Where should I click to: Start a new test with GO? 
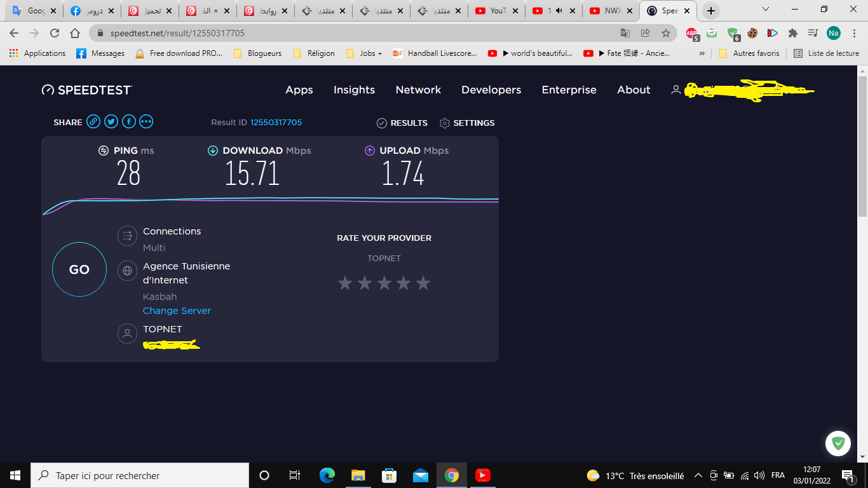point(79,269)
